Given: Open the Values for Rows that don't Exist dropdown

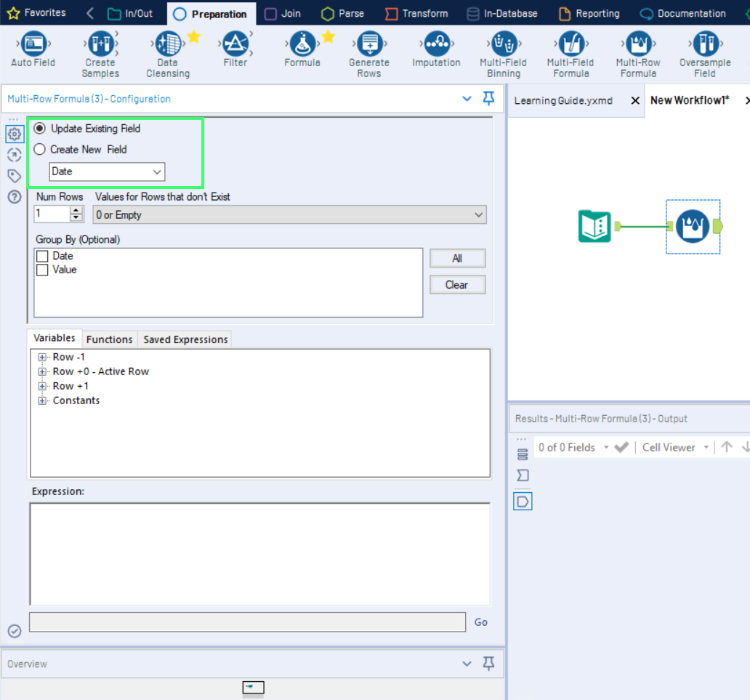Looking at the screenshot, I should pos(477,214).
